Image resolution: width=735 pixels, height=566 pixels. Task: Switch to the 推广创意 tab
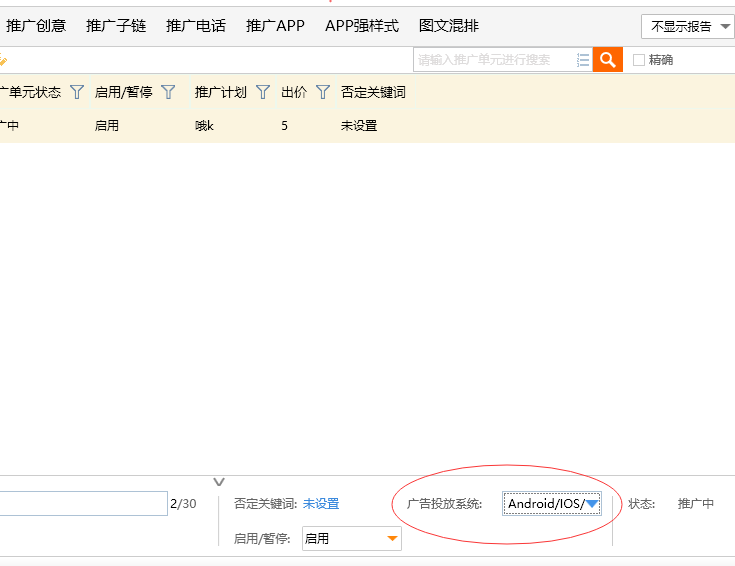click(36, 26)
